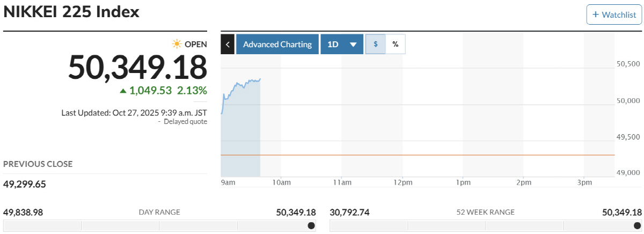Click the green up-triangle next to 1,049.53
Image resolution: width=644 pixels, height=234 pixels.
123,91
